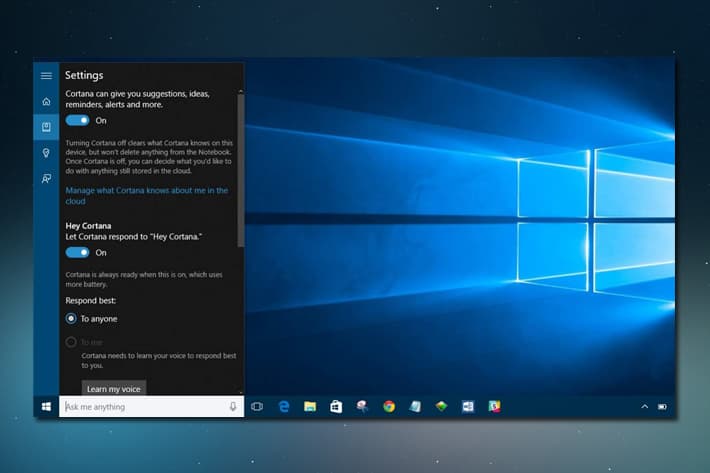
Task: Click the 'Hey Cortana' heading text
Action: [x=88, y=226]
